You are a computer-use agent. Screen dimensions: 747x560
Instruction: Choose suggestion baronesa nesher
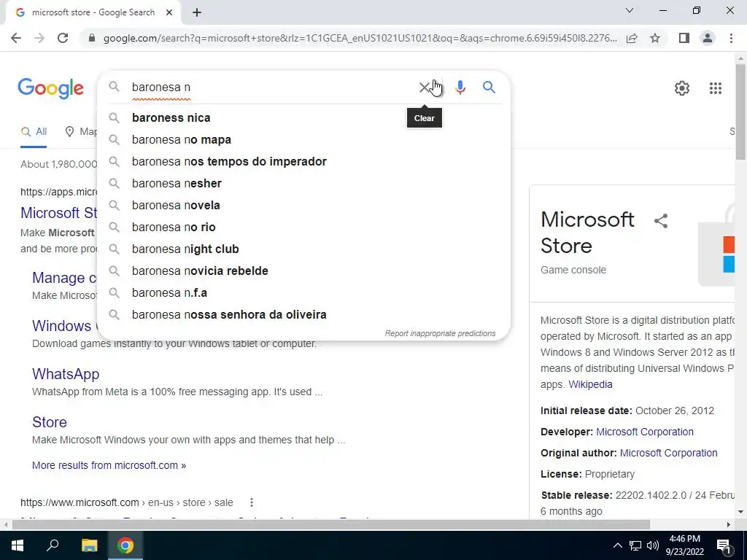(304, 183)
